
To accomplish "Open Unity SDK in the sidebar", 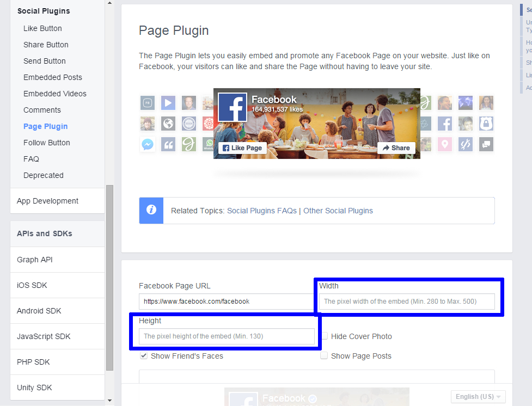I will (x=57, y=387).
